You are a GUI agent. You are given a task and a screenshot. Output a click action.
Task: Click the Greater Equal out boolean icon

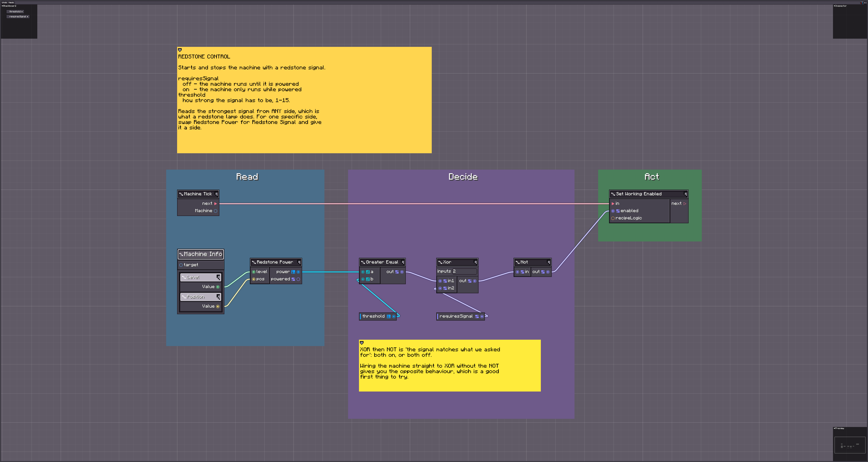click(397, 272)
